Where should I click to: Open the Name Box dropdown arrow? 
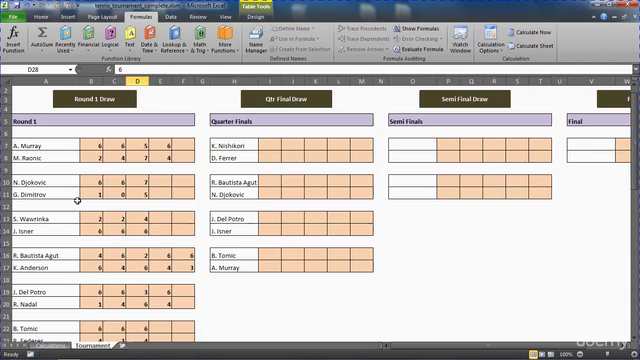[70, 70]
